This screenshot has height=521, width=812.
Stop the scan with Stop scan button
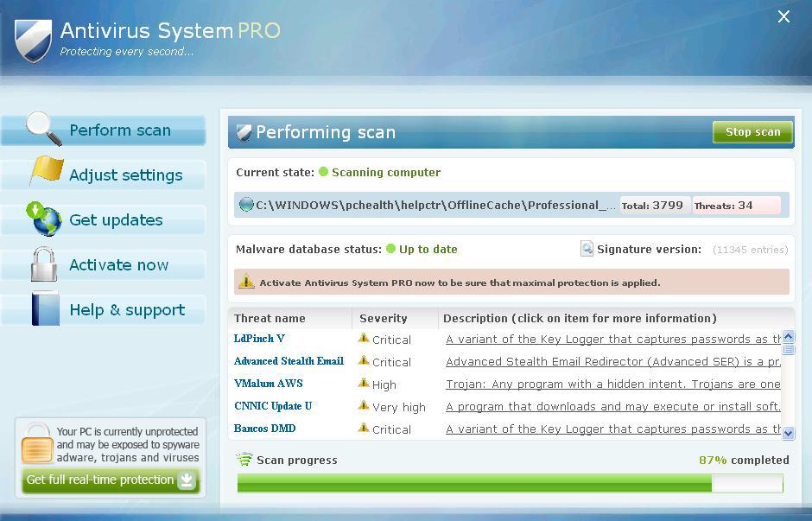[752, 132]
